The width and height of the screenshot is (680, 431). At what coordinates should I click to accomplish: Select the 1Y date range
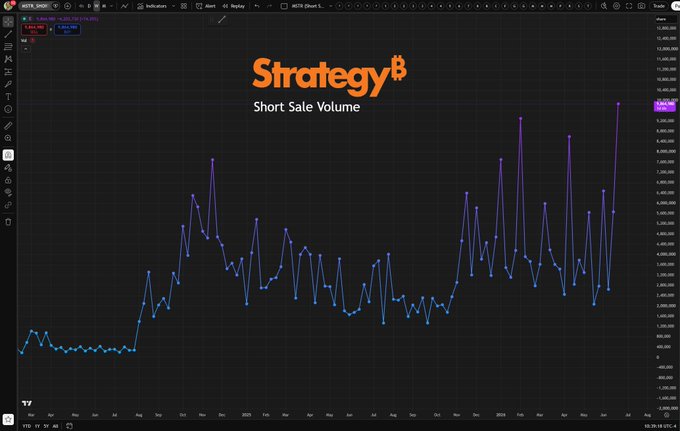(x=37, y=426)
